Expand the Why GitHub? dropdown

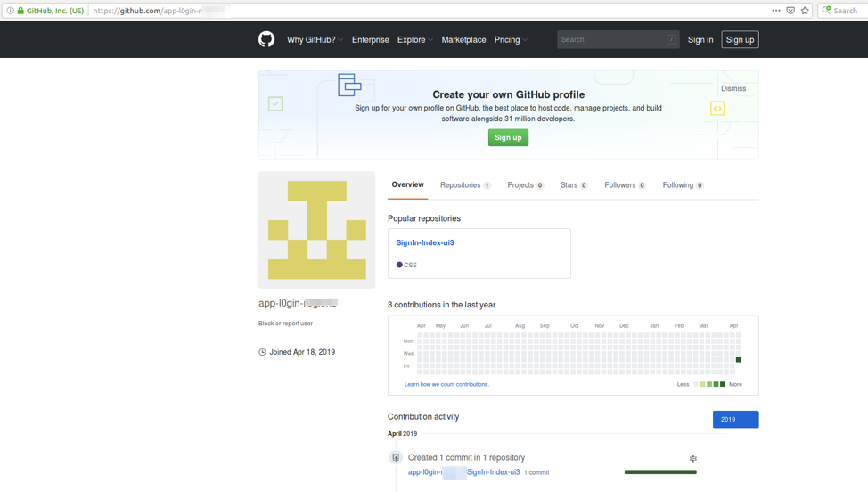315,40
